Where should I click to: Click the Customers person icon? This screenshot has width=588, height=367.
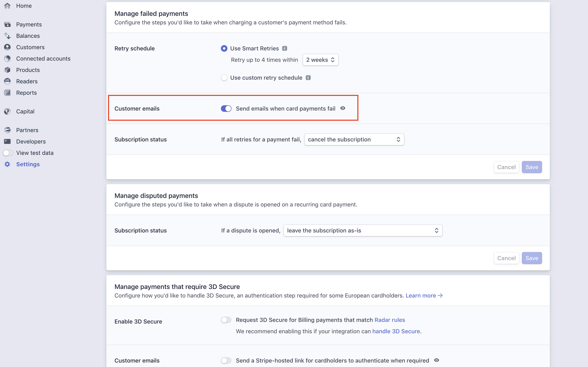pyautogui.click(x=7, y=47)
